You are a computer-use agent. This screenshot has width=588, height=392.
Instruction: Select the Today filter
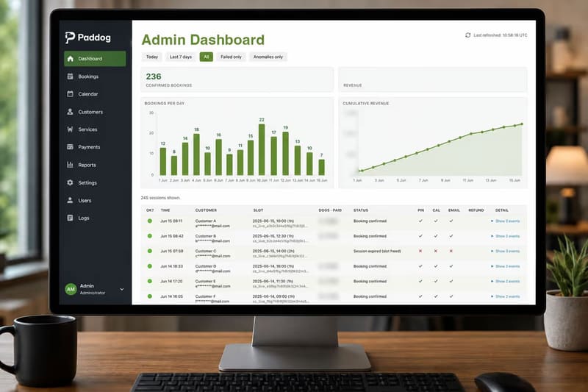[152, 57]
